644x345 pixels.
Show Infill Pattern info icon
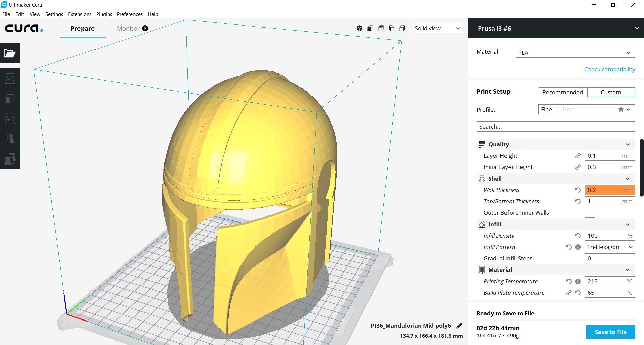[x=578, y=247]
